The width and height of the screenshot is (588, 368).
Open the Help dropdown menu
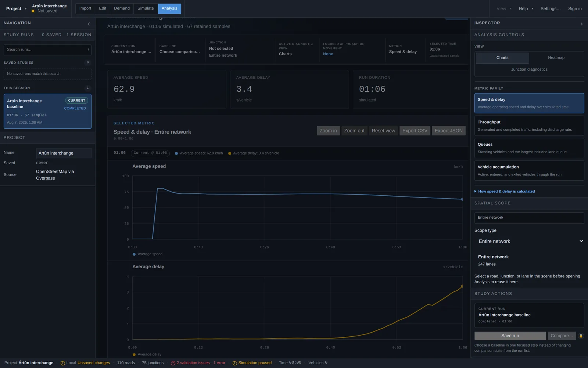click(526, 8)
